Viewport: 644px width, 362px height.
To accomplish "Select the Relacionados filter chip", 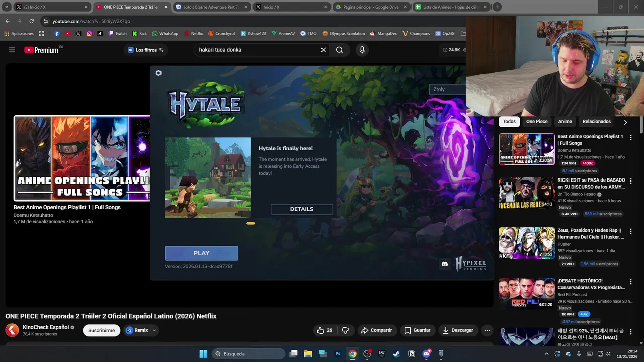I will 596,122.
